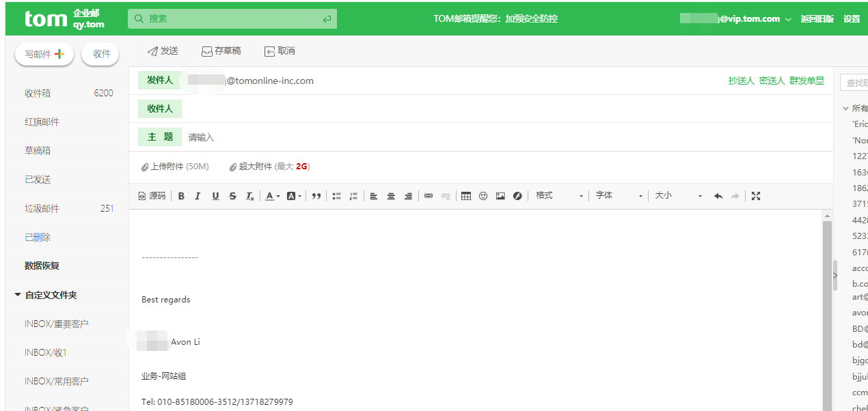
Task: Toggle italic formatting
Action: (x=198, y=196)
